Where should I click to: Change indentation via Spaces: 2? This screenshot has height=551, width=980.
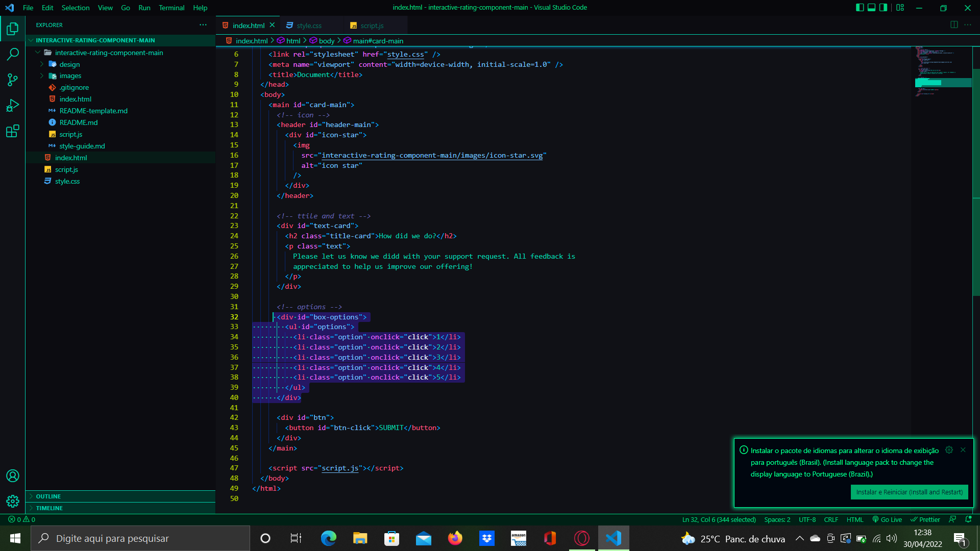777,519
